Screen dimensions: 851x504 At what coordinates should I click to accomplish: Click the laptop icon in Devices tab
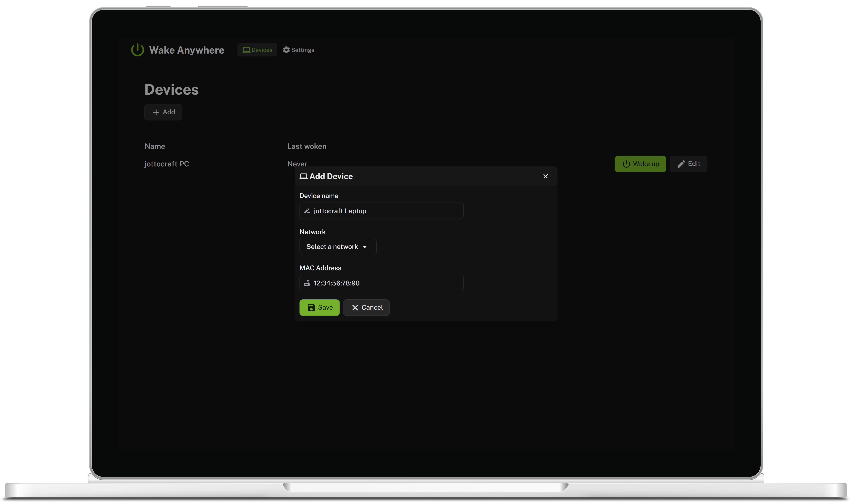tap(246, 50)
